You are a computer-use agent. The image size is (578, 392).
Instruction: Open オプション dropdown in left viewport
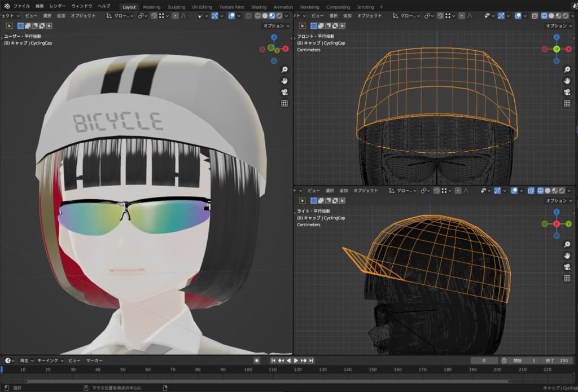pyautogui.click(x=276, y=26)
